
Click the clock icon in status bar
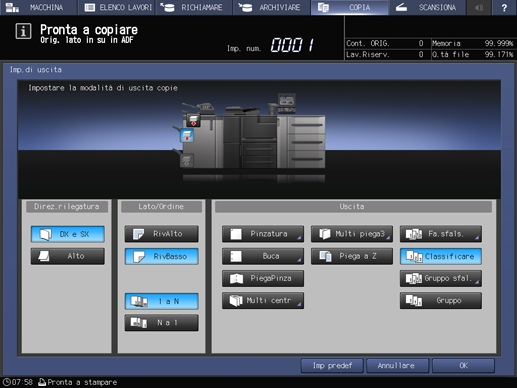[x=6, y=382]
